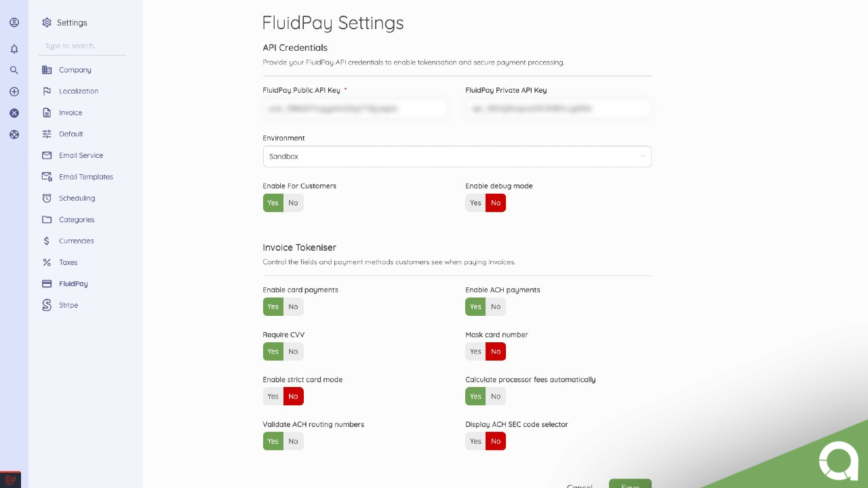
Task: Click the Save button
Action: pyautogui.click(x=630, y=485)
